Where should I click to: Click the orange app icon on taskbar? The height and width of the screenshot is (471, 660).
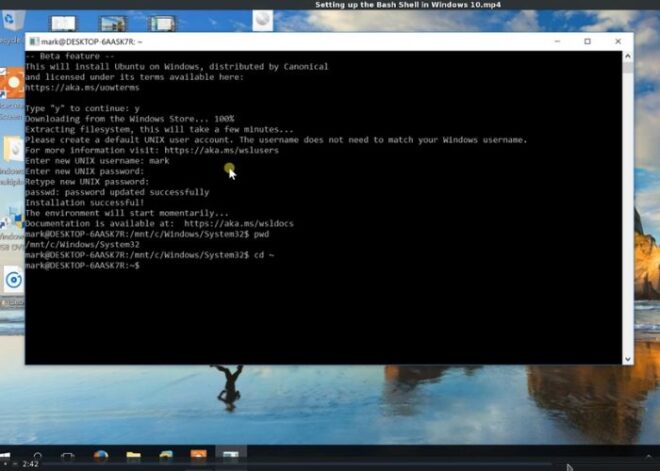tap(198, 455)
